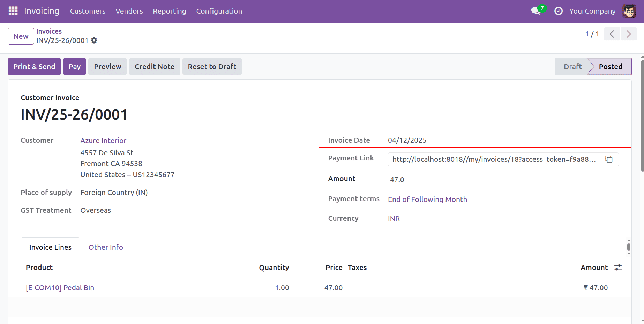The width and height of the screenshot is (644, 324).
Task: Open the Customers menu
Action: click(88, 11)
